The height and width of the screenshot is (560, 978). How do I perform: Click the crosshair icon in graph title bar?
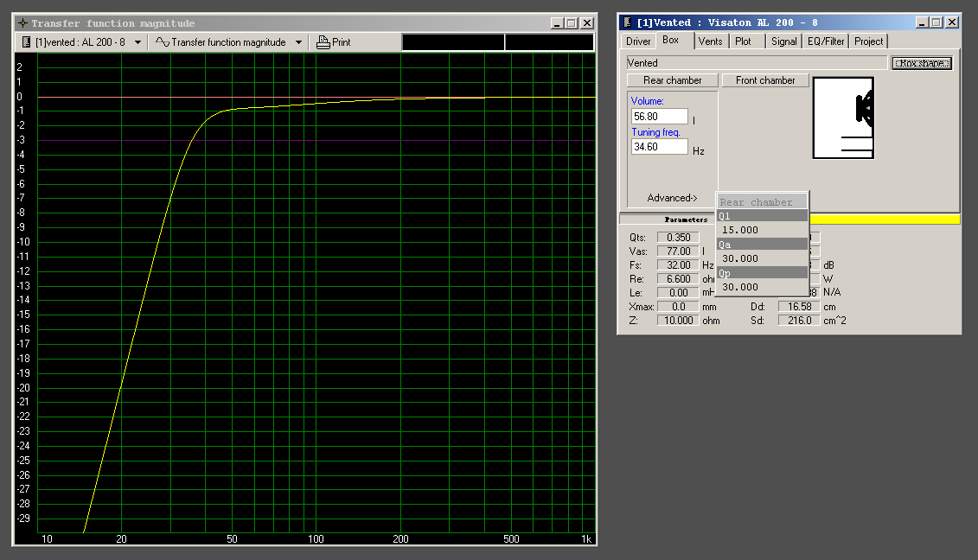point(22,23)
